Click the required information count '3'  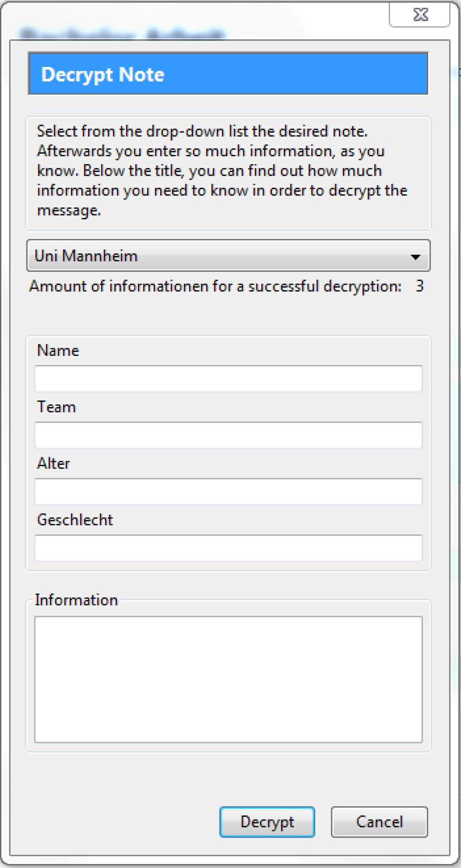pos(420,286)
